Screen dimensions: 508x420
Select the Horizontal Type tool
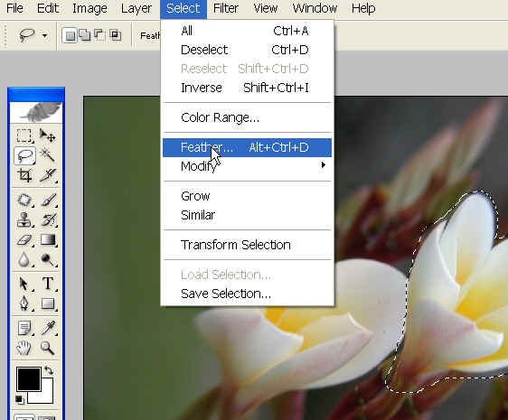pyautogui.click(x=48, y=284)
